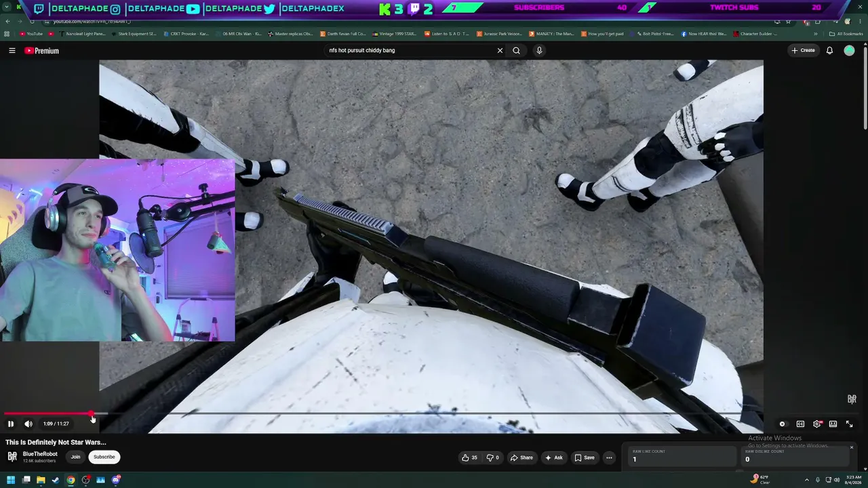Open the 'Sterk Equipment' bookmark

[x=134, y=34]
